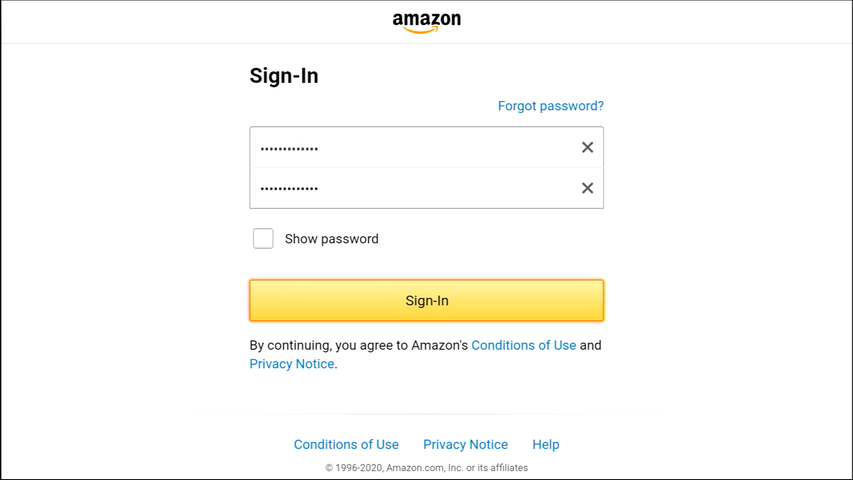Click the masked dots in first field
This screenshot has height=480, width=853.
289,149
